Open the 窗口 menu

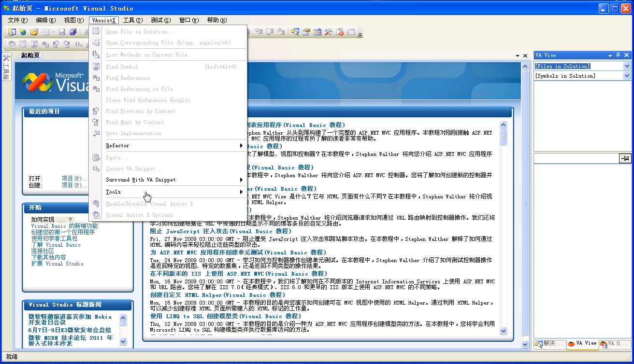tap(189, 20)
